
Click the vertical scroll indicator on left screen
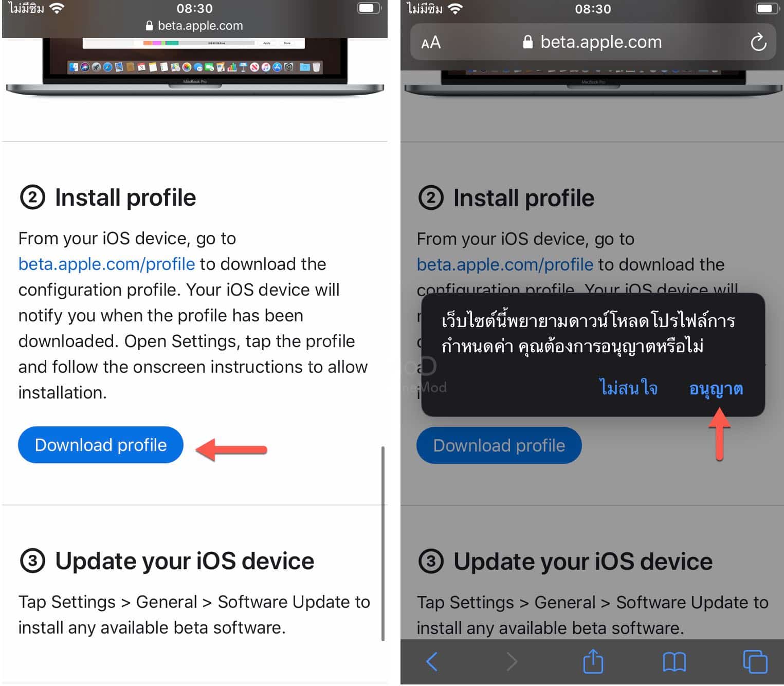[x=383, y=544]
